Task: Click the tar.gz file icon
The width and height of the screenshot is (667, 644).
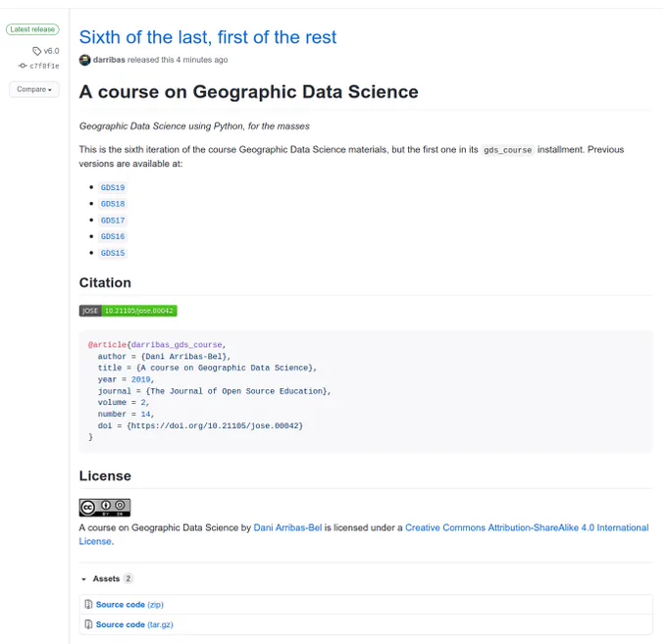Action: (88, 624)
